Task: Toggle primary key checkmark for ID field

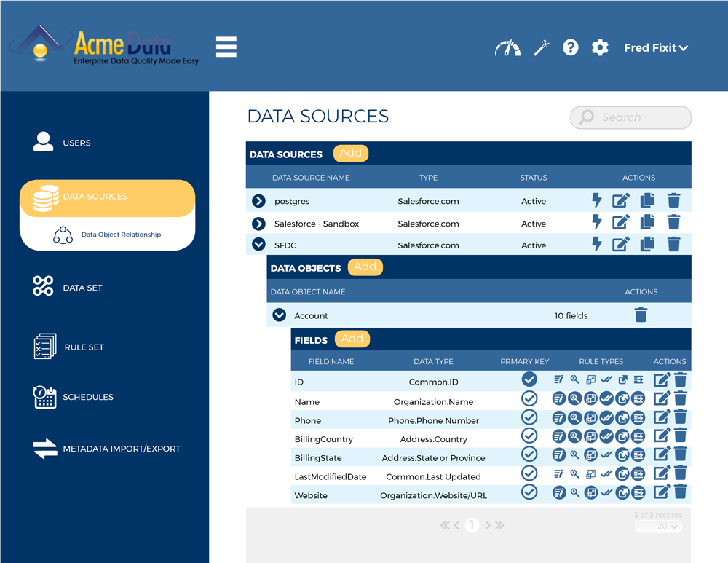Action: (529, 379)
